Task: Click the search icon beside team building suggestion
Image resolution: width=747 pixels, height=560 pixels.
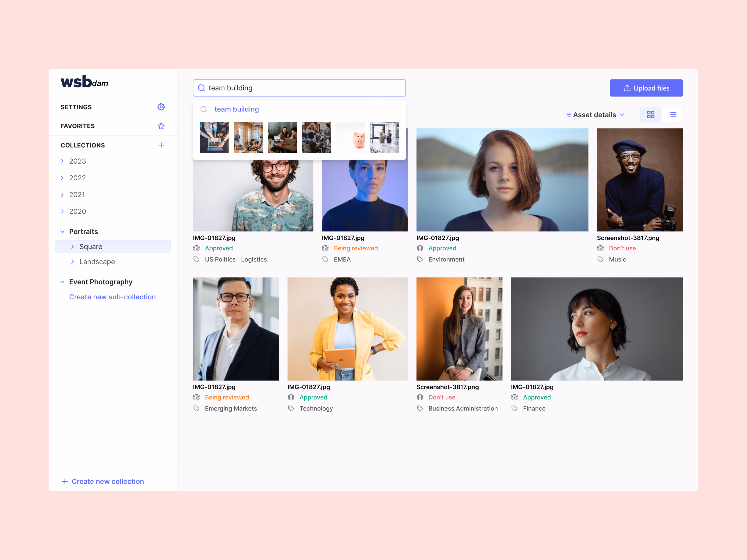Action: 204,109
